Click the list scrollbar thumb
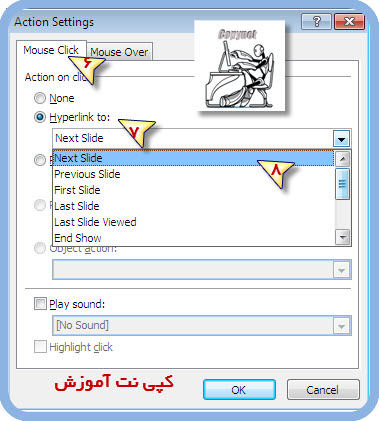Image resolution: width=379 pixels, height=421 pixels. pos(343,184)
